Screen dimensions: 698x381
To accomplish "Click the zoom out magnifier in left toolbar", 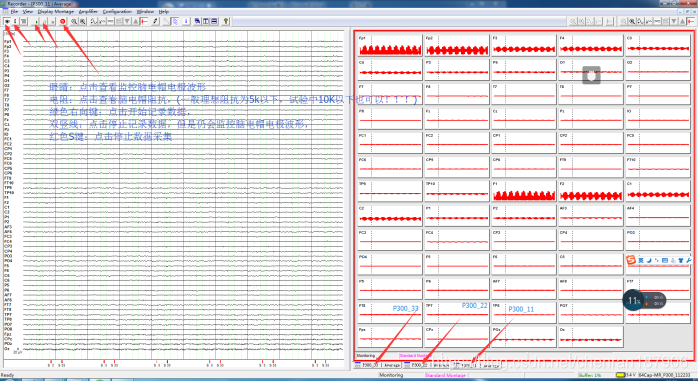I will 83,21.
